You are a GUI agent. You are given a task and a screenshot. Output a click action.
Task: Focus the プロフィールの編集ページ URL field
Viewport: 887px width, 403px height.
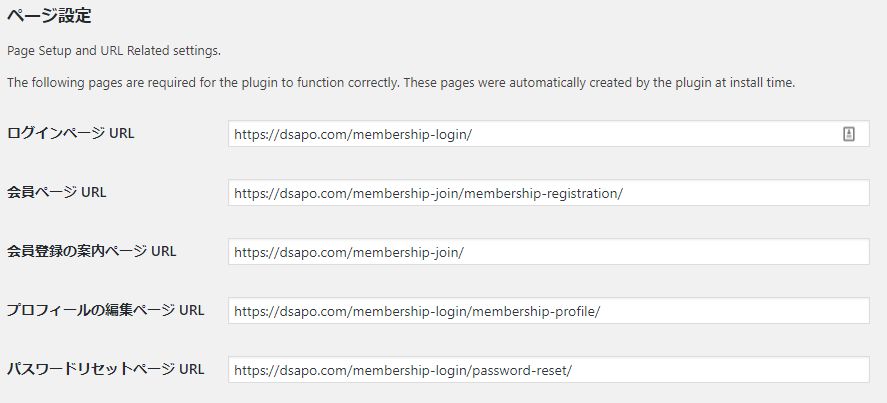pos(549,311)
